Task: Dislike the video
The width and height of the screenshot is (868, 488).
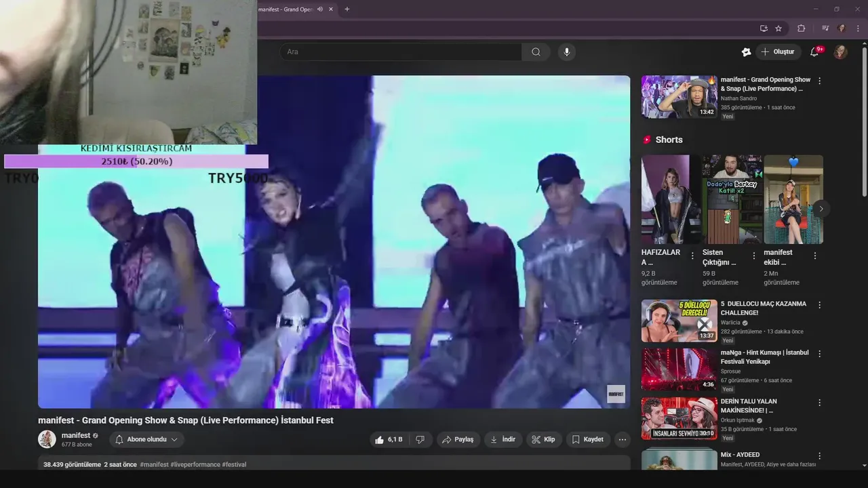Action: pos(420,439)
